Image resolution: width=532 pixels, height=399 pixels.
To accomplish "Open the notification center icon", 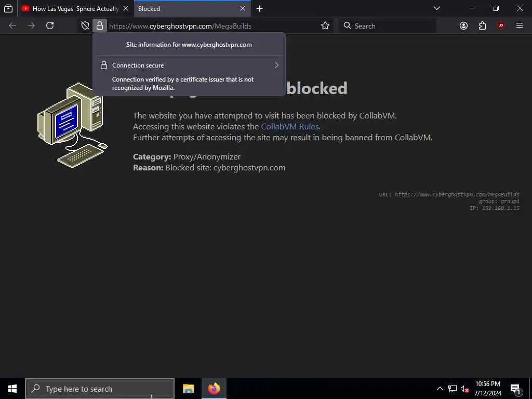I will tap(515, 389).
